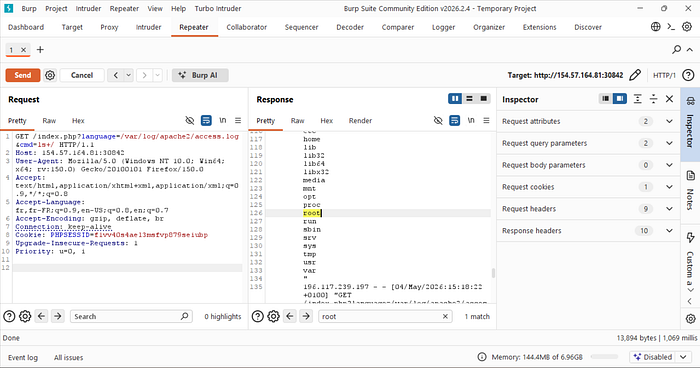The image size is (700, 368).
Task: Toggle show newlines in Request
Action: pyautogui.click(x=222, y=120)
